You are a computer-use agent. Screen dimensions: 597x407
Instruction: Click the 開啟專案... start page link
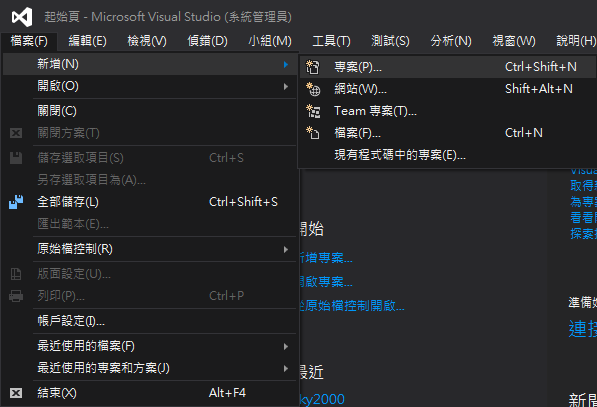pos(326,282)
